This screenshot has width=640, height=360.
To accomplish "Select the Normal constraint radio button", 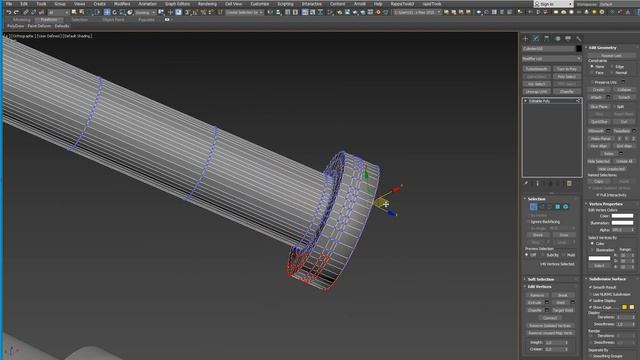I will pyautogui.click(x=612, y=72).
